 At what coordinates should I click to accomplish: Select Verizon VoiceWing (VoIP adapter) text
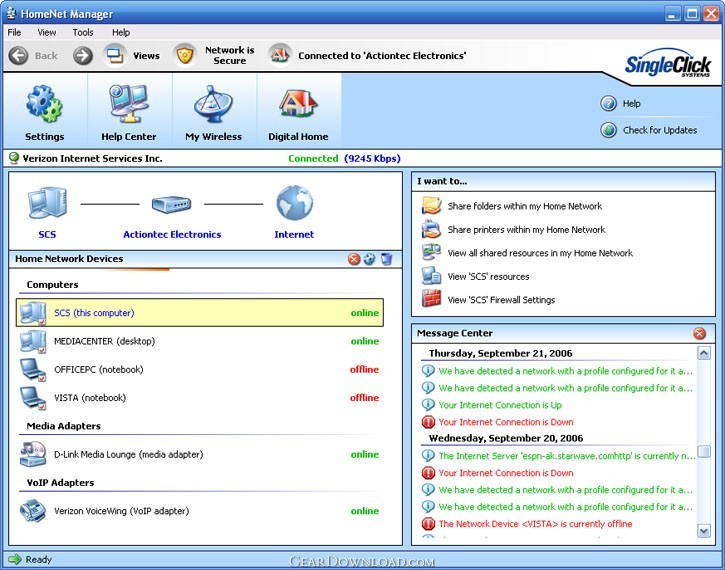[122, 511]
